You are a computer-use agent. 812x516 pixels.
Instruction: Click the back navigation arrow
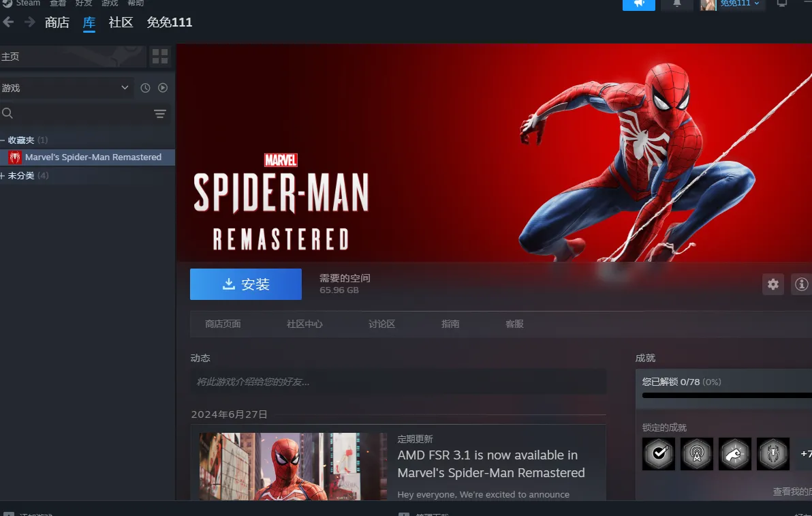coord(8,22)
